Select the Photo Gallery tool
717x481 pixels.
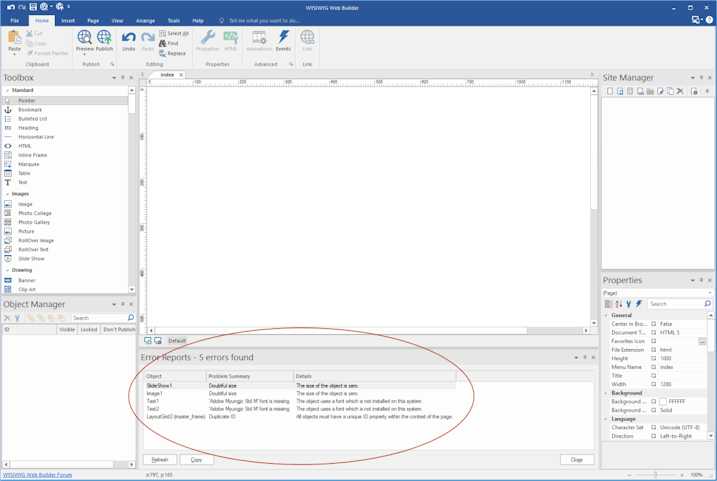click(34, 222)
